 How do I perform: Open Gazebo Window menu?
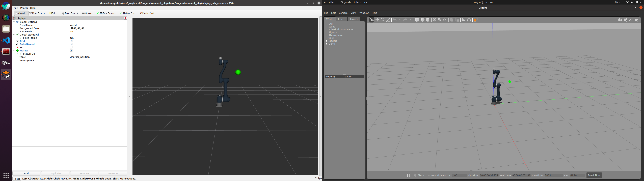(364, 13)
